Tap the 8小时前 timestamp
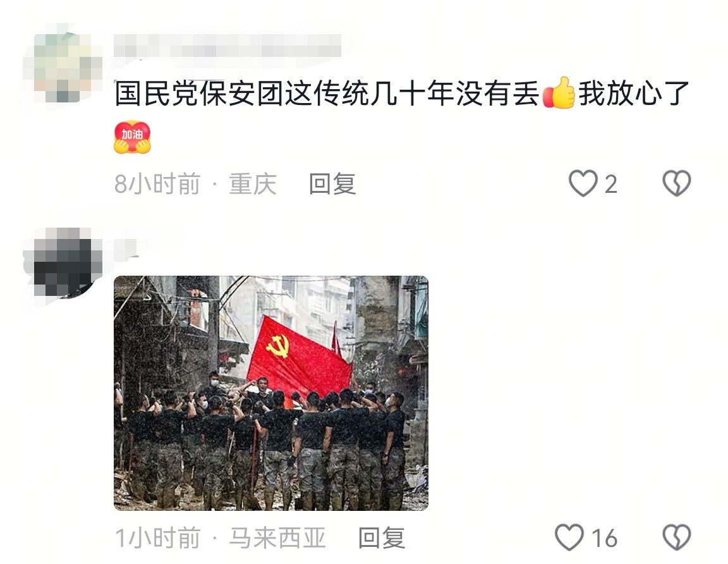 (x=157, y=184)
